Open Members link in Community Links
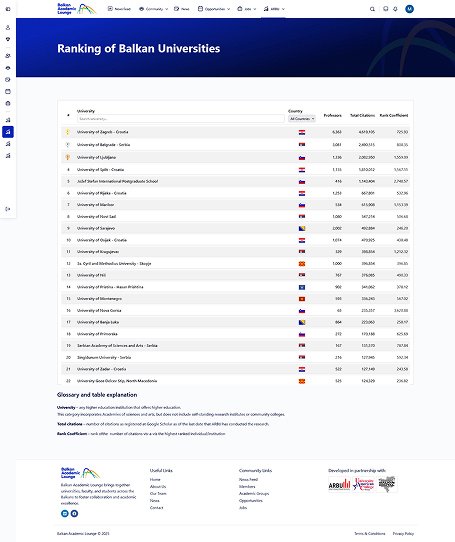The image size is (455, 542). (247, 486)
